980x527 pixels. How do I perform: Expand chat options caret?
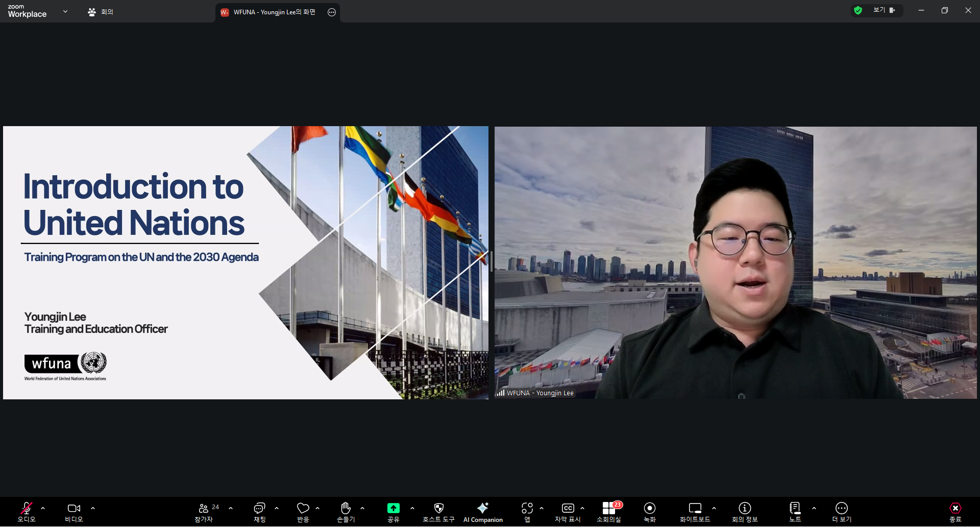[277, 508]
